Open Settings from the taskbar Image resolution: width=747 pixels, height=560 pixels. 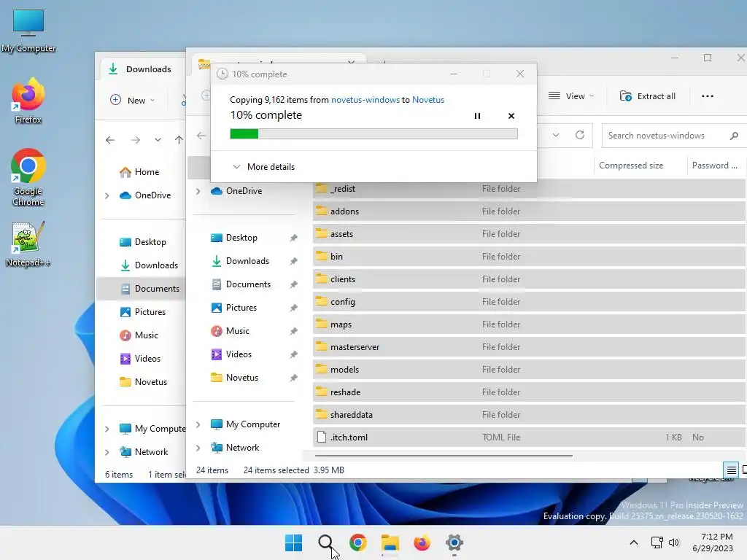point(454,542)
